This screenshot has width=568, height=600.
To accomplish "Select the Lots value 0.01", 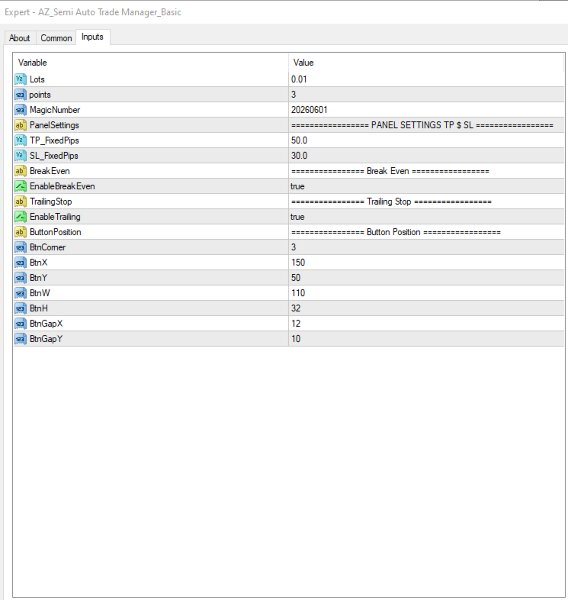I will [299, 79].
